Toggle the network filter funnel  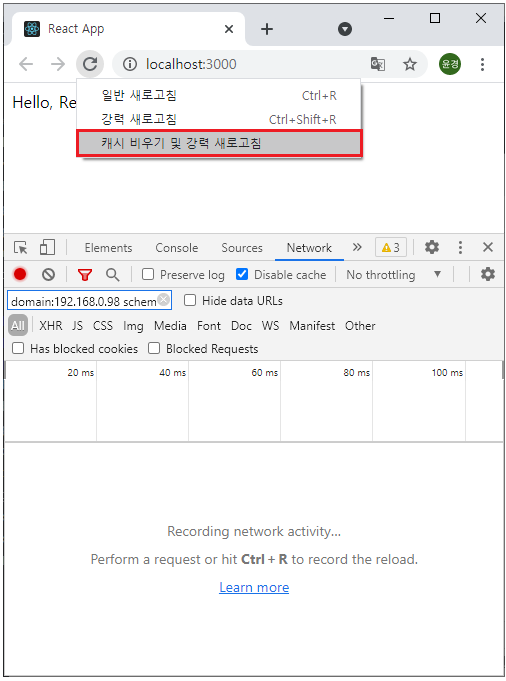click(85, 274)
